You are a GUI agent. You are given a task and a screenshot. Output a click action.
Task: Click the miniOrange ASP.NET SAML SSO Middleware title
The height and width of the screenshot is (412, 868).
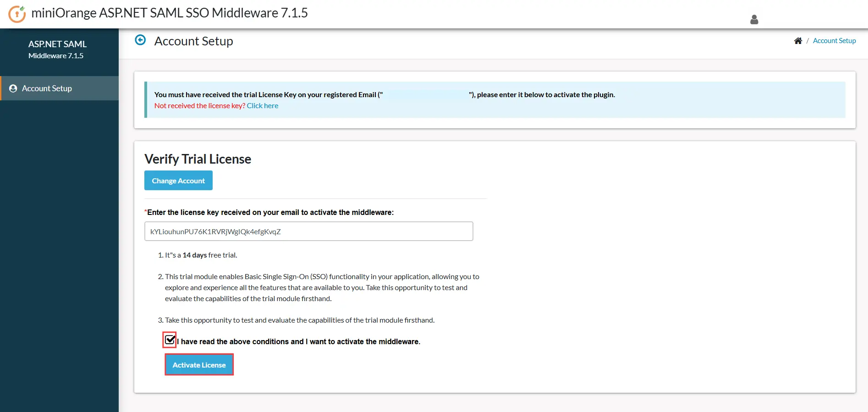[169, 13]
